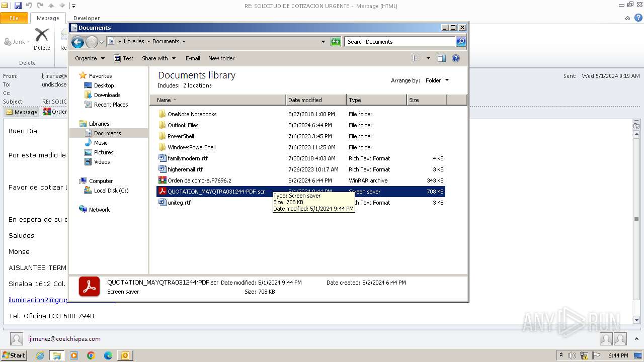This screenshot has height=362, width=644.
Task: Change your view icon in toolbar
Action: point(416,58)
